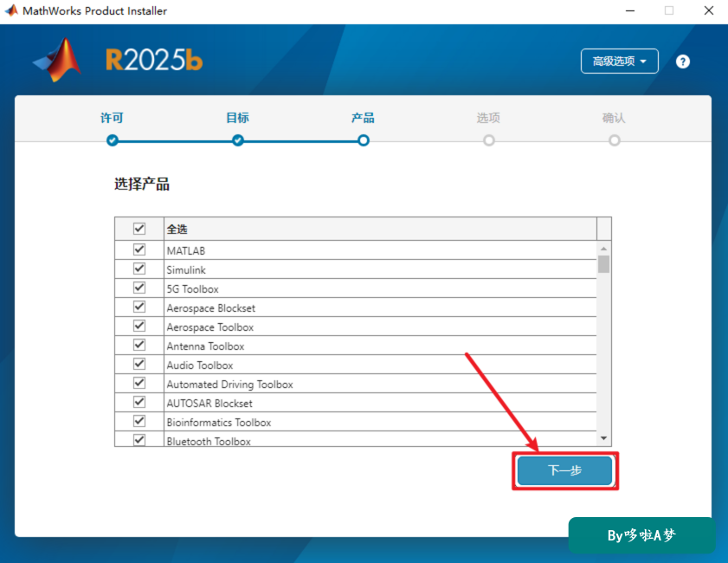Toggle the Audio Toolbox checkbox
The width and height of the screenshot is (728, 563).
[139, 364]
